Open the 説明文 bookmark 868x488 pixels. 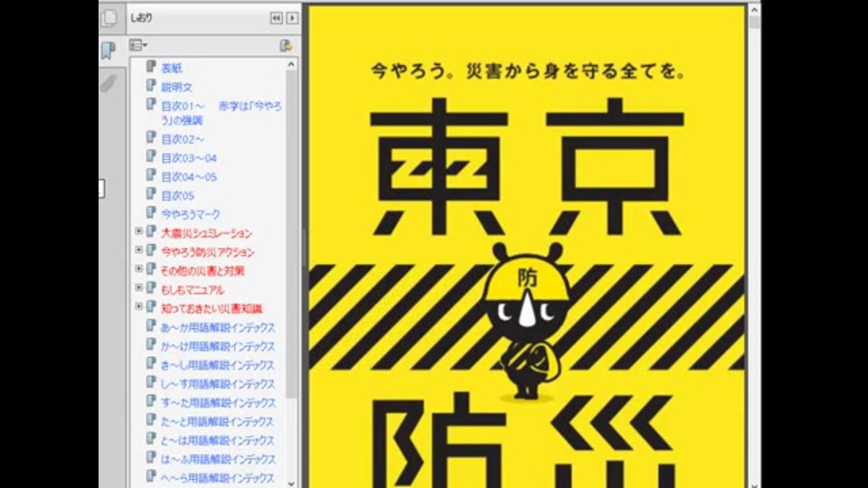[177, 87]
